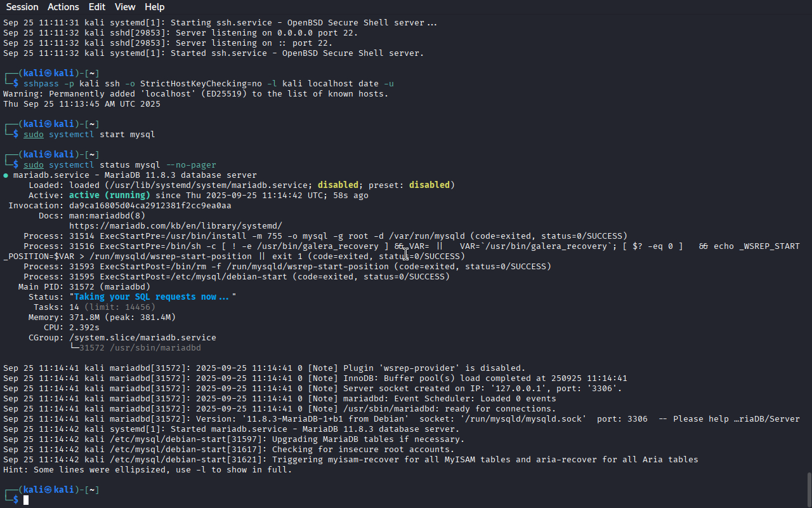The image size is (812, 508).
Task: Click the man:mariadbd(8) docs reference
Action: click(107, 216)
